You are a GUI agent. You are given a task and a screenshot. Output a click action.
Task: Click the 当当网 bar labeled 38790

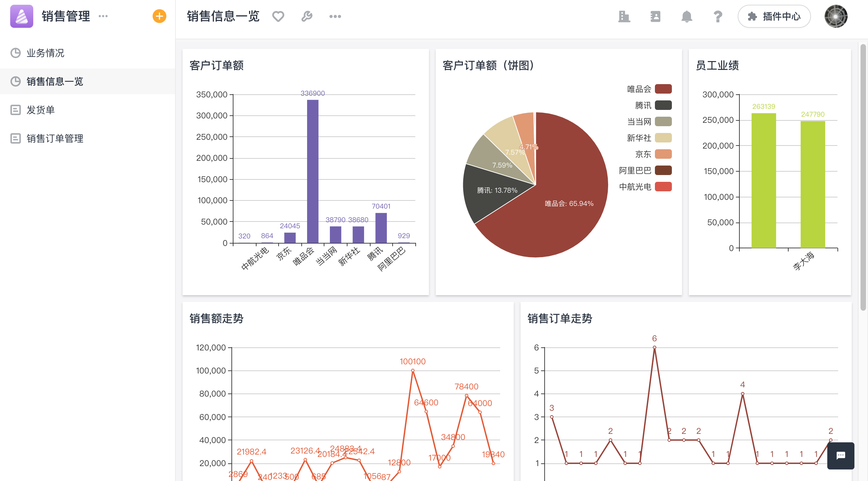[335, 235]
